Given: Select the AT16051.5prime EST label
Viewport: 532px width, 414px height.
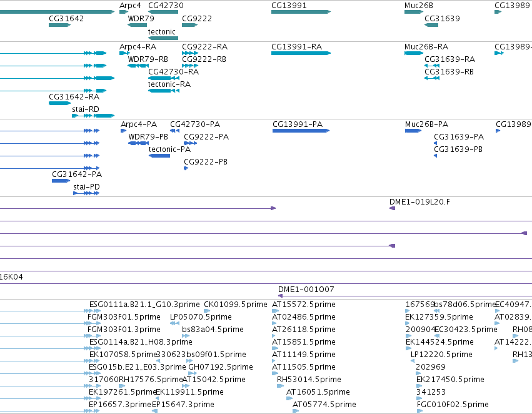Looking at the screenshot, I should point(318,393).
